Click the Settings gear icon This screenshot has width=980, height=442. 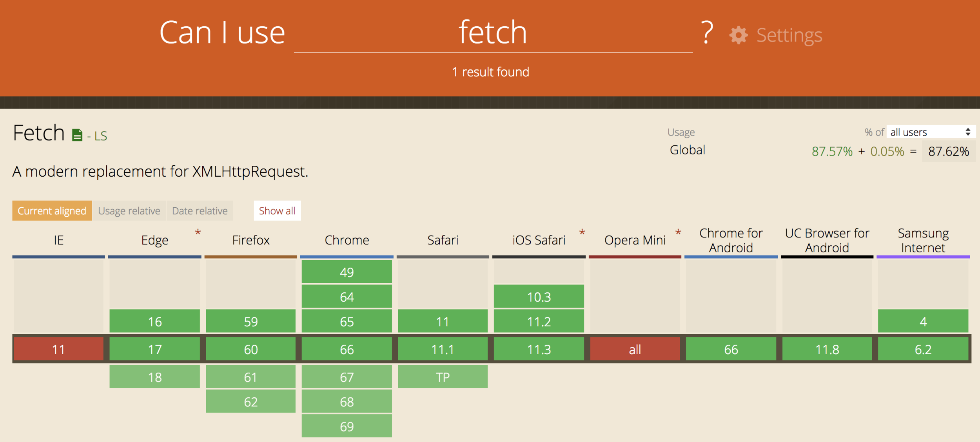click(738, 35)
